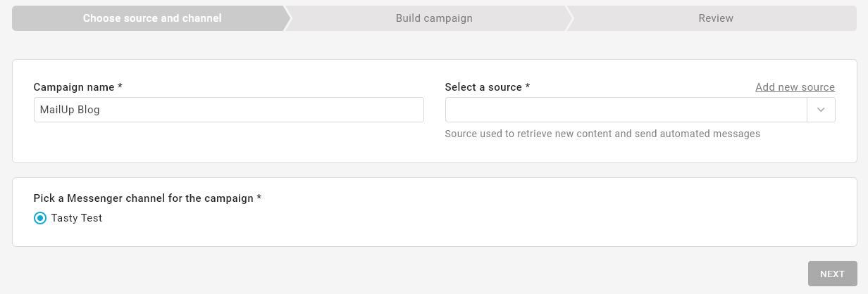This screenshot has width=868, height=294.
Task: Click the Campaign name label
Action: tap(73, 87)
